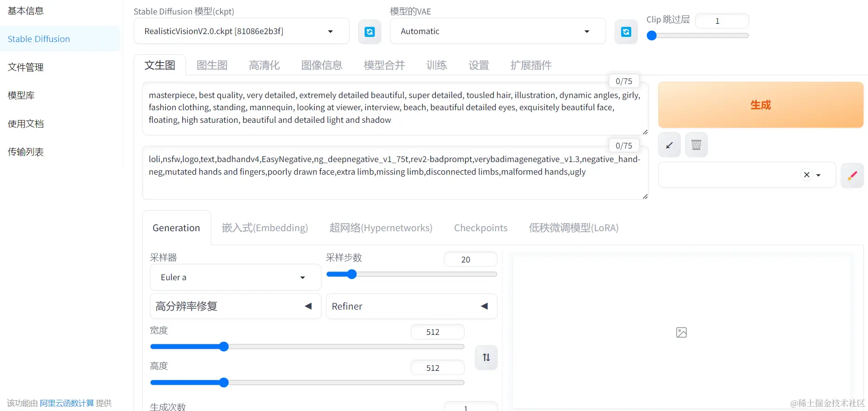Open the 模型合并 tab
The image size is (868, 411).
click(x=384, y=65)
